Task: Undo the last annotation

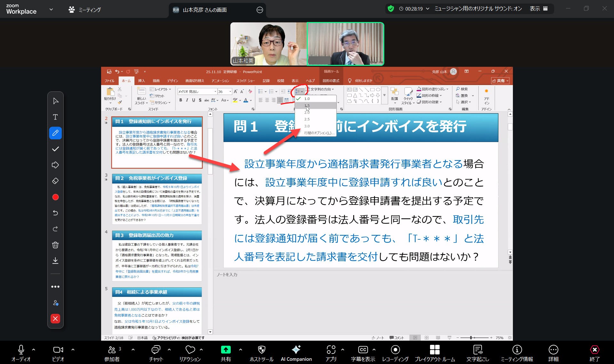Action: [x=55, y=213]
